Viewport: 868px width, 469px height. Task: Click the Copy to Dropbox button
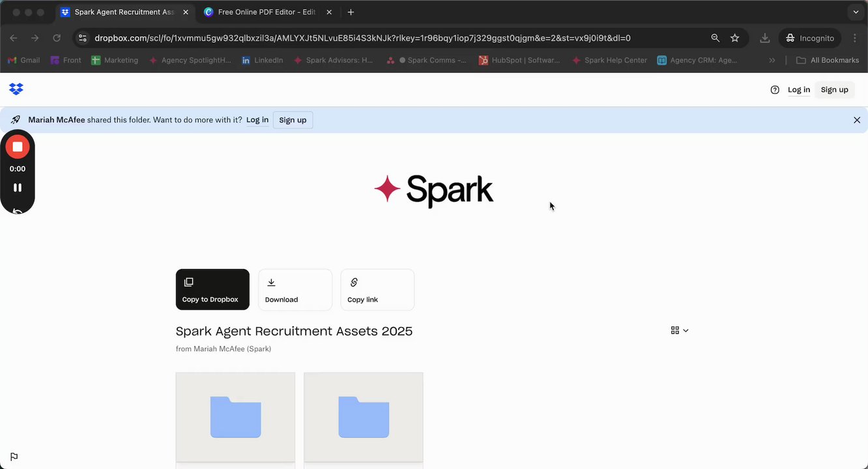pos(212,289)
